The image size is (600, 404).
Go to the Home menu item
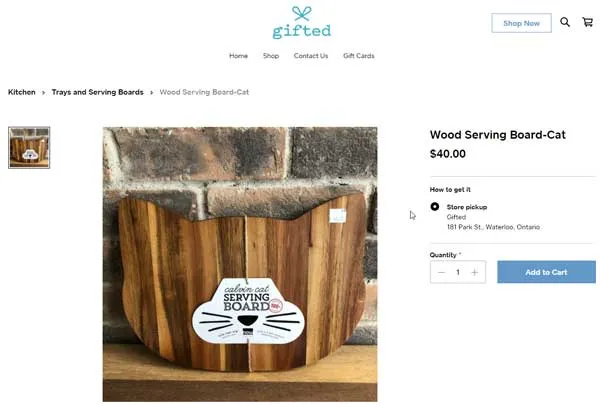(238, 56)
